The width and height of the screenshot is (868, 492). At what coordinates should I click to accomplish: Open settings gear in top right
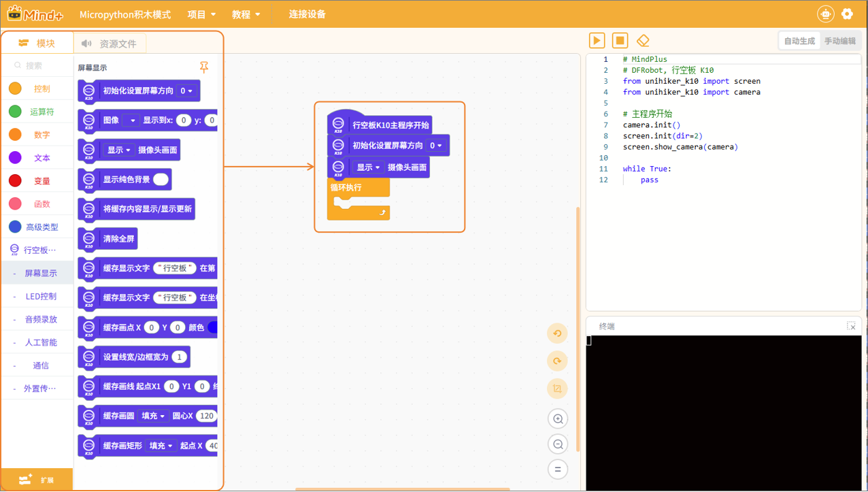[847, 14]
